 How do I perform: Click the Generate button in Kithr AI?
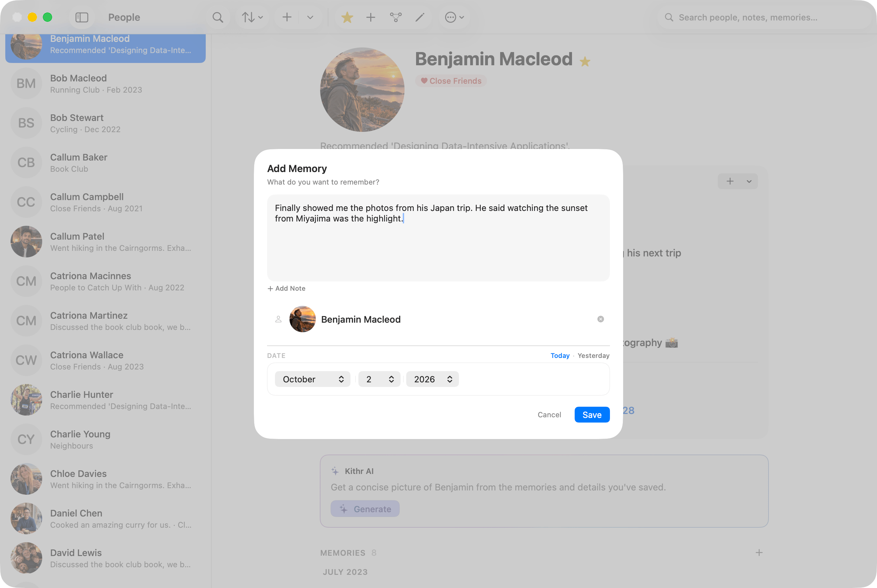[365, 509]
